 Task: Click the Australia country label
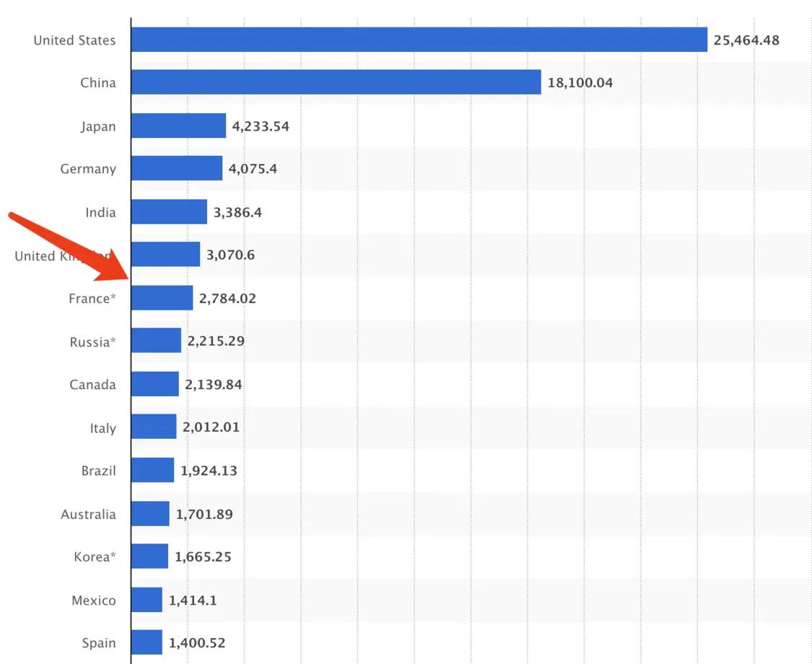pos(88,515)
